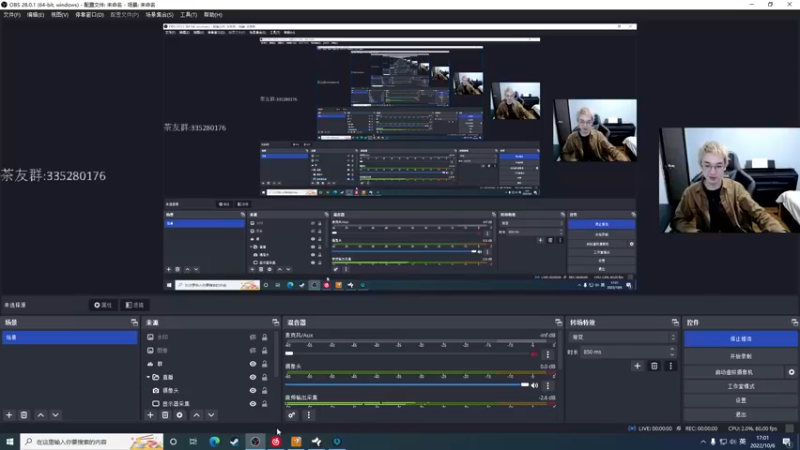800x450 pixels.
Task: Click 开始录制 to start recording
Action: tap(740, 356)
